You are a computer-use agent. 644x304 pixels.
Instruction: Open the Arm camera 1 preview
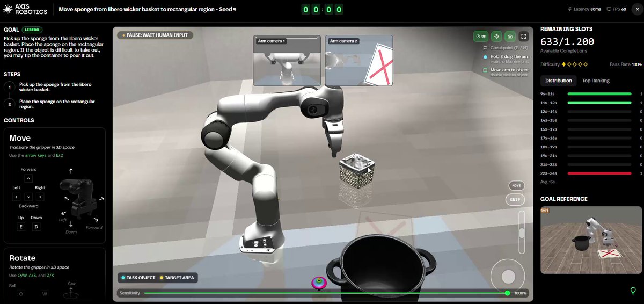click(x=287, y=61)
